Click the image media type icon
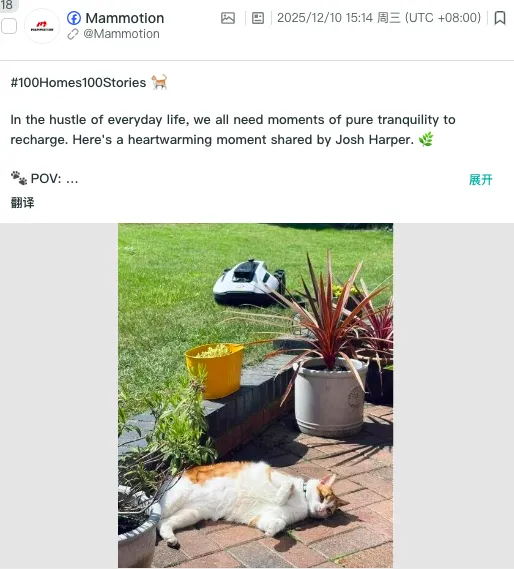 228,18
